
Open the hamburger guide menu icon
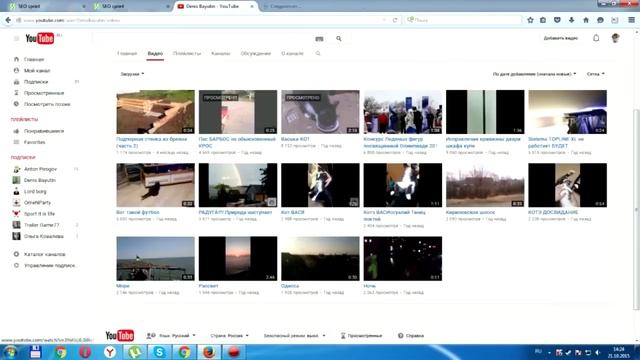[x=16, y=38]
